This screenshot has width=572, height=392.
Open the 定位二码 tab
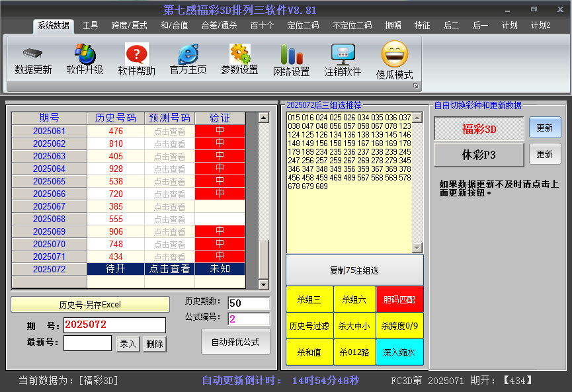pos(303,26)
